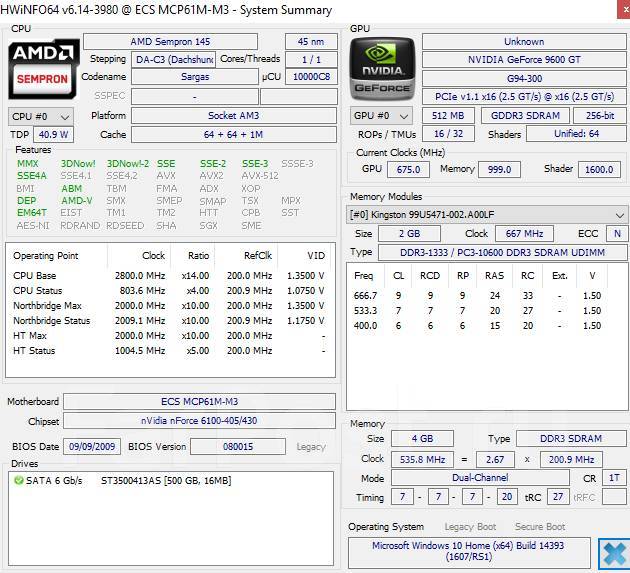Click the Secure Boot indicator
The width and height of the screenshot is (630, 573).
point(539,527)
